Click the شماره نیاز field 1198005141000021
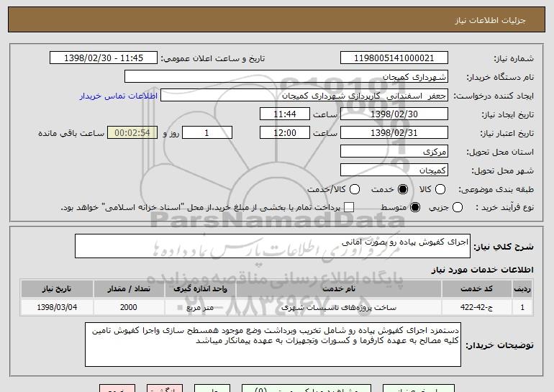This screenshot has height=392, width=554. click(394, 58)
